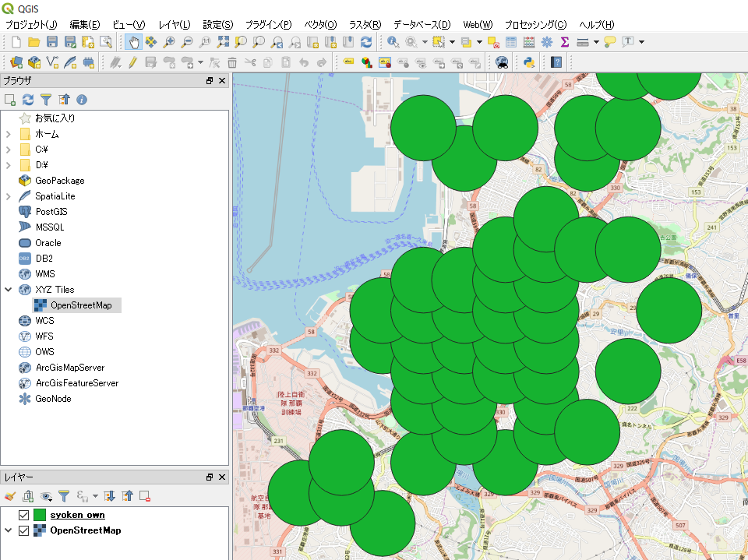Open the Zoom Full extent tool
Viewport: 748px width, 560px height.
point(224,41)
